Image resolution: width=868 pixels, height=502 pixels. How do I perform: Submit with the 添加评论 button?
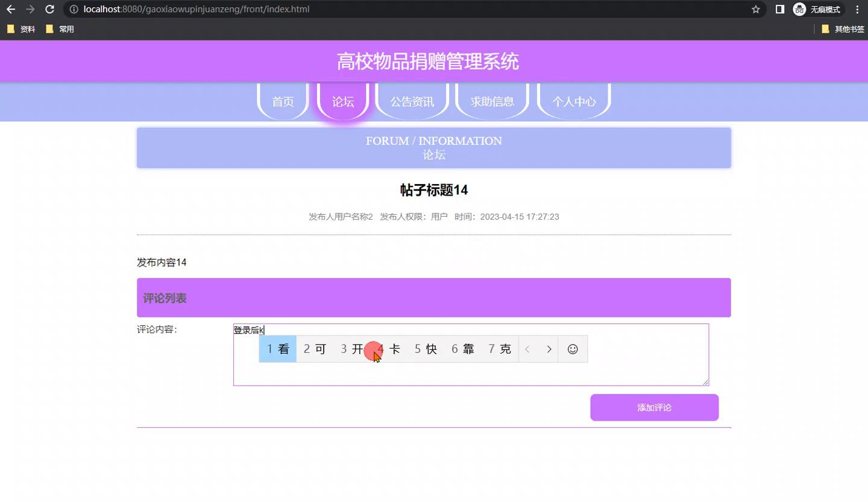tap(655, 407)
